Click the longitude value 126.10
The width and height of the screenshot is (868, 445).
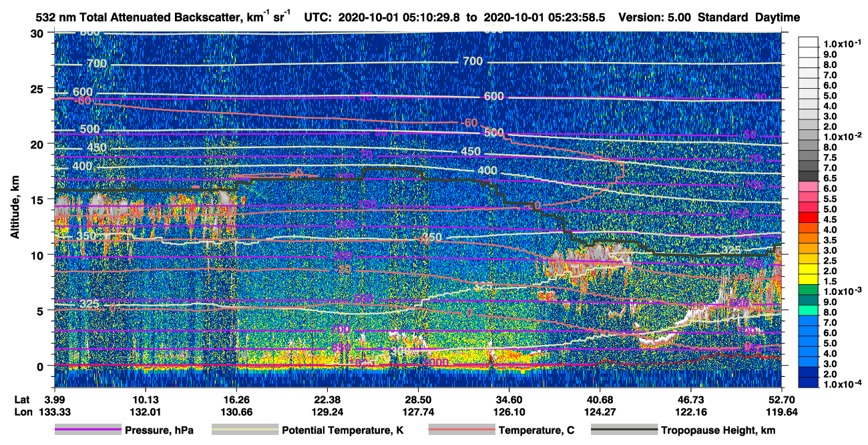tap(509, 411)
